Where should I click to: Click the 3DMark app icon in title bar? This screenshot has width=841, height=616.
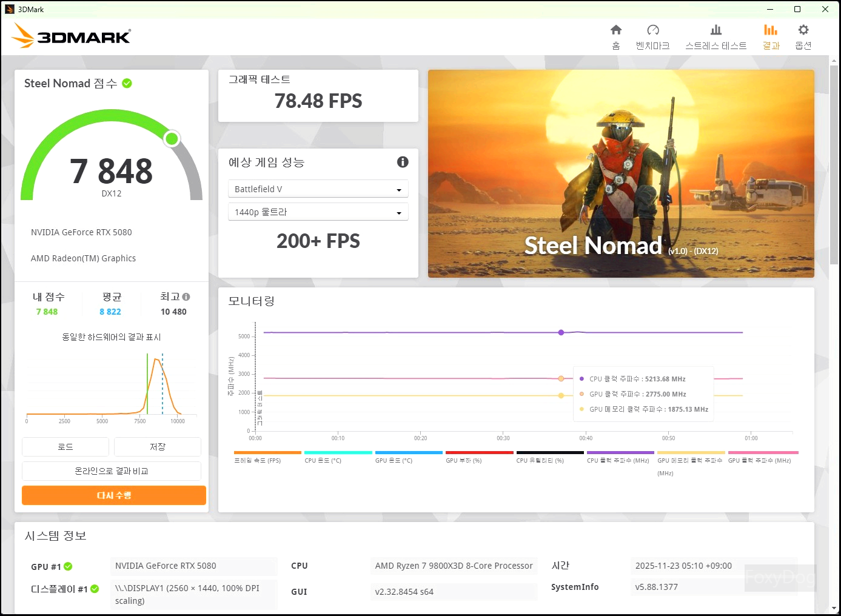click(x=10, y=9)
